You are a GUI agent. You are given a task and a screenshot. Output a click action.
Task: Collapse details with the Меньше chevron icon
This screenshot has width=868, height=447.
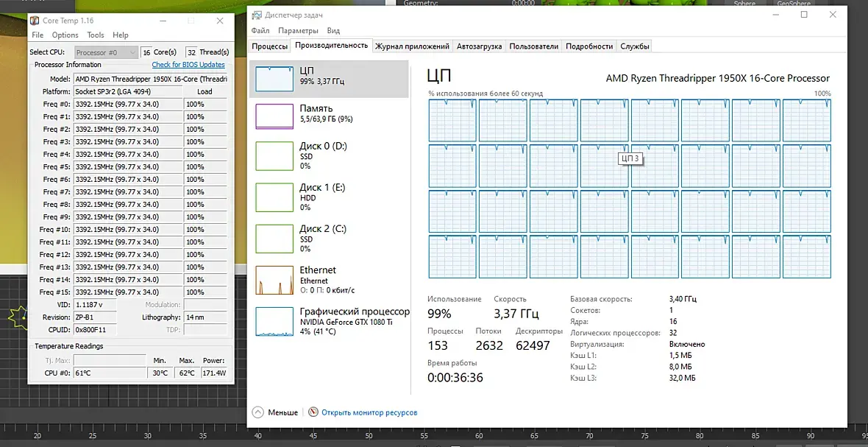258,412
